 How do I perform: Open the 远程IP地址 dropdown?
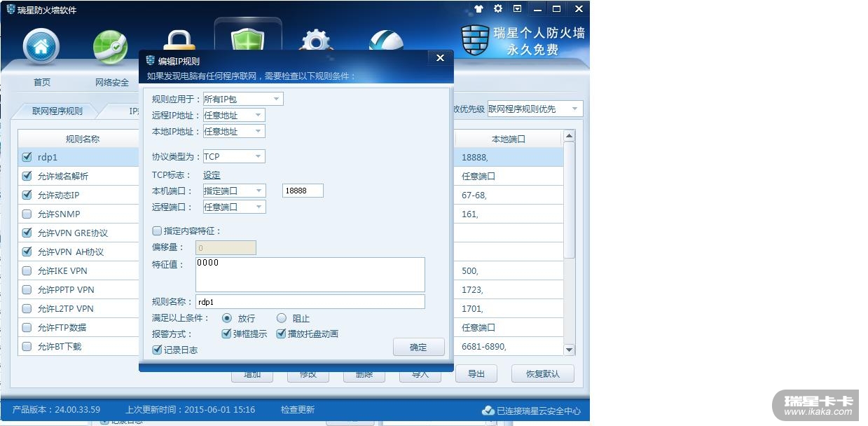click(234, 115)
